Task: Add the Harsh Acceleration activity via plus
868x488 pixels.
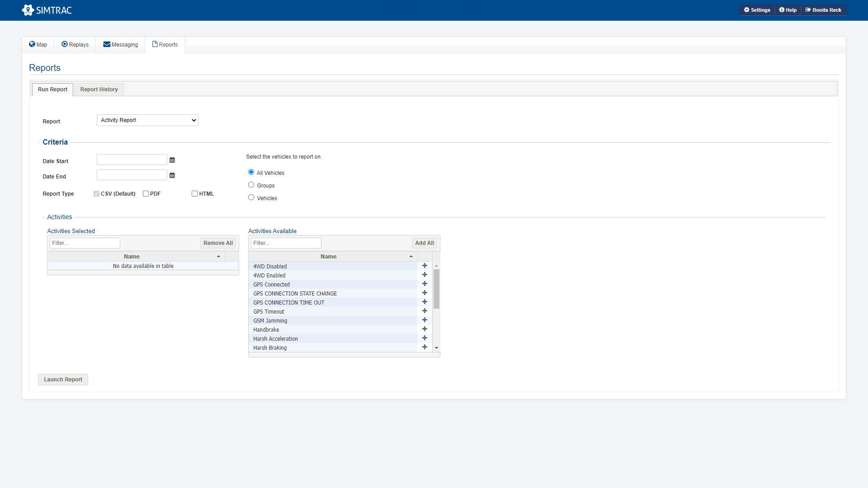Action: tap(425, 338)
